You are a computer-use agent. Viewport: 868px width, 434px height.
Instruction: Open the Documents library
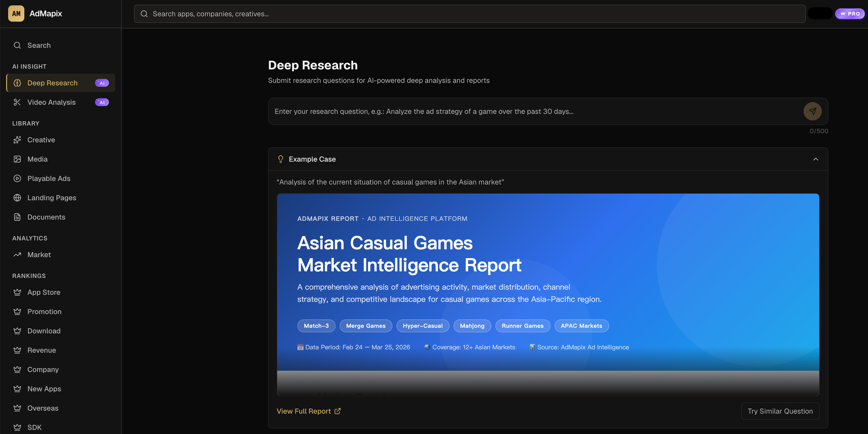point(46,217)
